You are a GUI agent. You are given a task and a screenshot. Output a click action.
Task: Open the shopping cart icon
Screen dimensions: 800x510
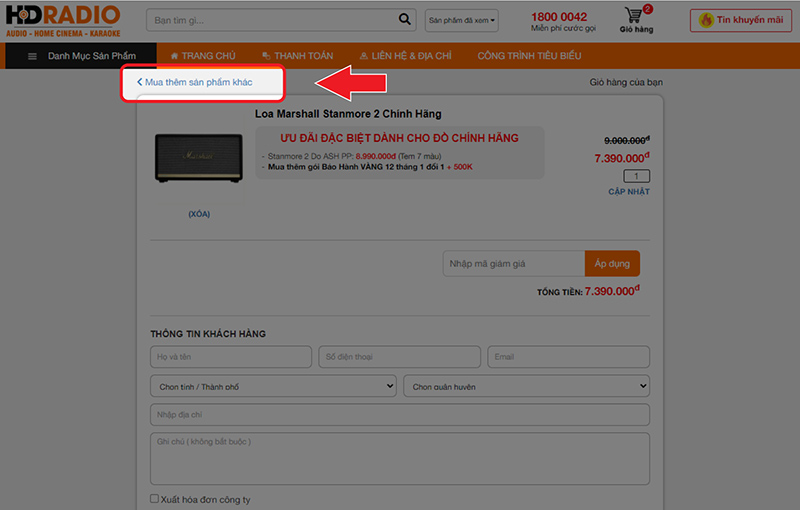click(633, 16)
